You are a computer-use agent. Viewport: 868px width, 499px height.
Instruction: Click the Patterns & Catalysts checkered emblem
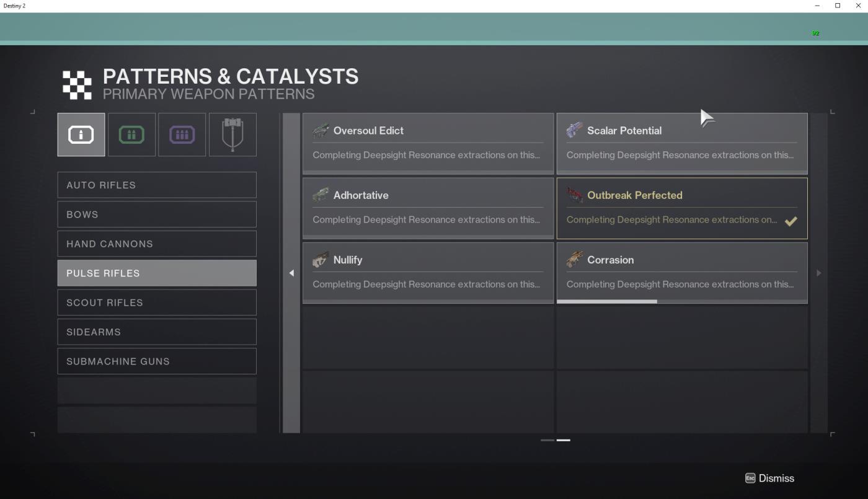tap(77, 85)
